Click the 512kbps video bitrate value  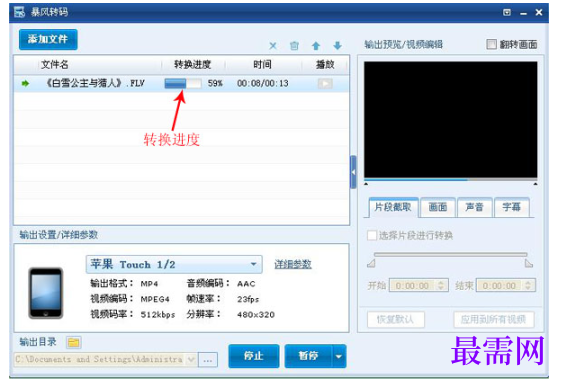coord(158,315)
